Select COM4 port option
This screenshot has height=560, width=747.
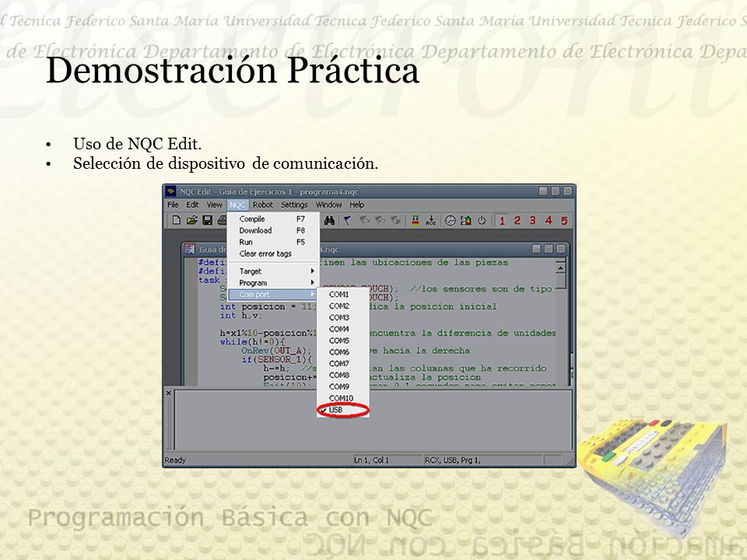click(342, 329)
